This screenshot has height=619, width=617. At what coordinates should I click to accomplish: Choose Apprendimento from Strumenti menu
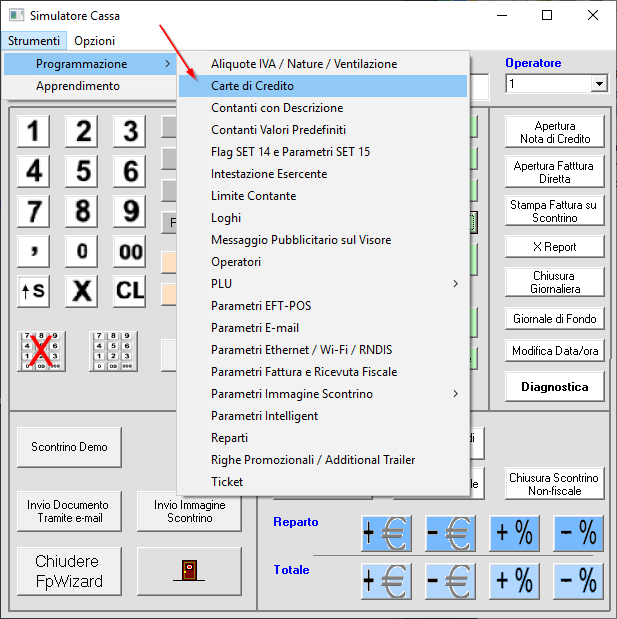[x=78, y=86]
